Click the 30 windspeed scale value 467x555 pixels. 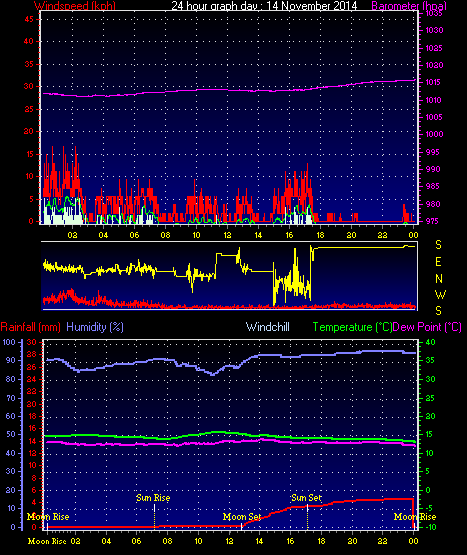pyautogui.click(x=29, y=86)
